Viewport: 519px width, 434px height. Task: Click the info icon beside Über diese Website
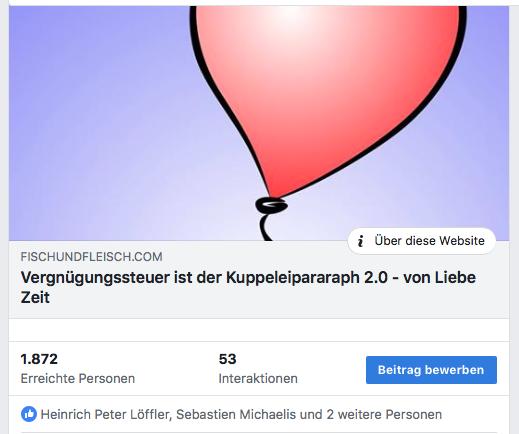(360, 241)
